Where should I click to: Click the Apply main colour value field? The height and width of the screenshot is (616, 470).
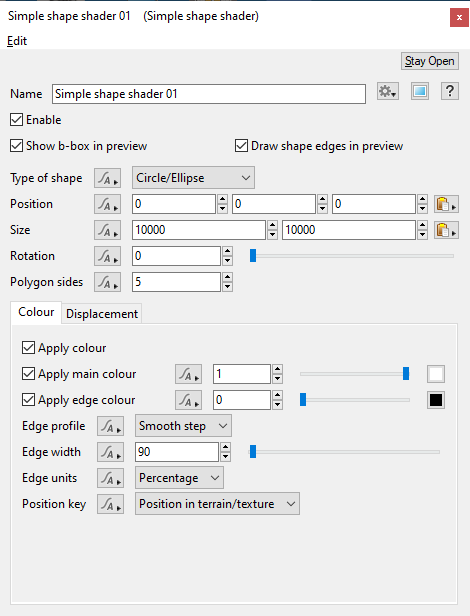(242, 374)
